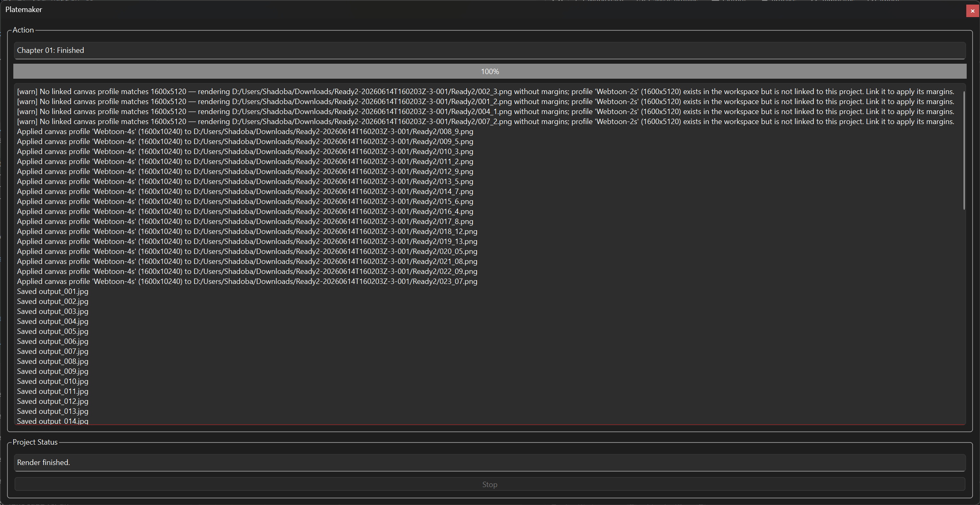Image resolution: width=980 pixels, height=505 pixels.
Task: Select log line for Ready2/019_13.png
Action: [247, 241]
